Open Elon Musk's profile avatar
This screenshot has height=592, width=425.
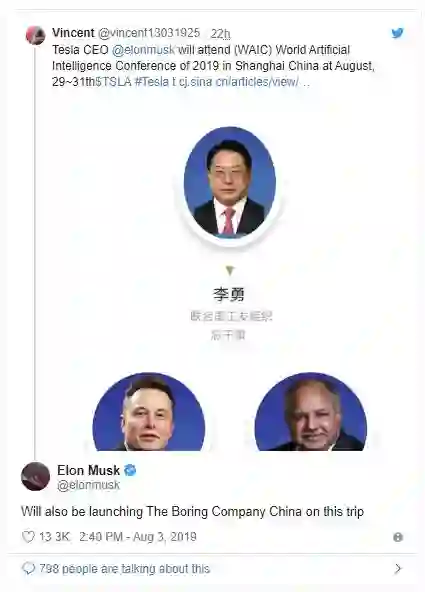tap(35, 476)
